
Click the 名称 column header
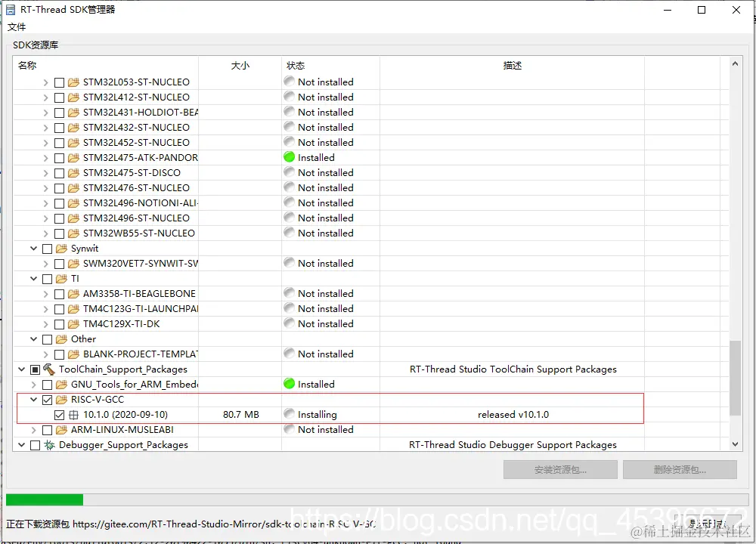(106, 66)
